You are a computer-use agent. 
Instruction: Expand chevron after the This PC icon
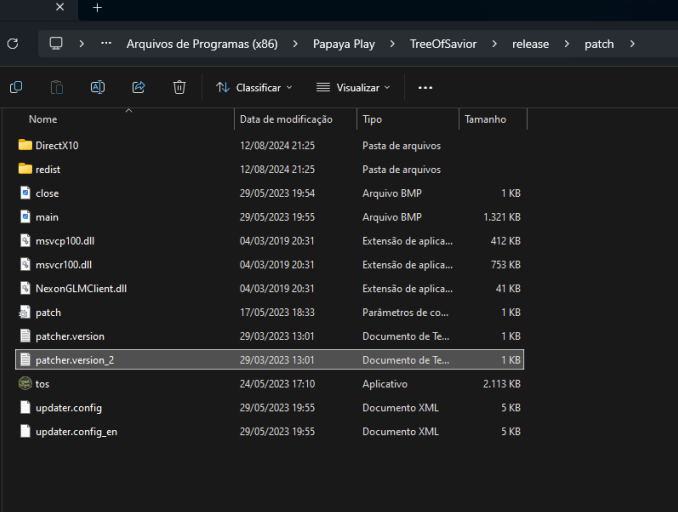81,44
